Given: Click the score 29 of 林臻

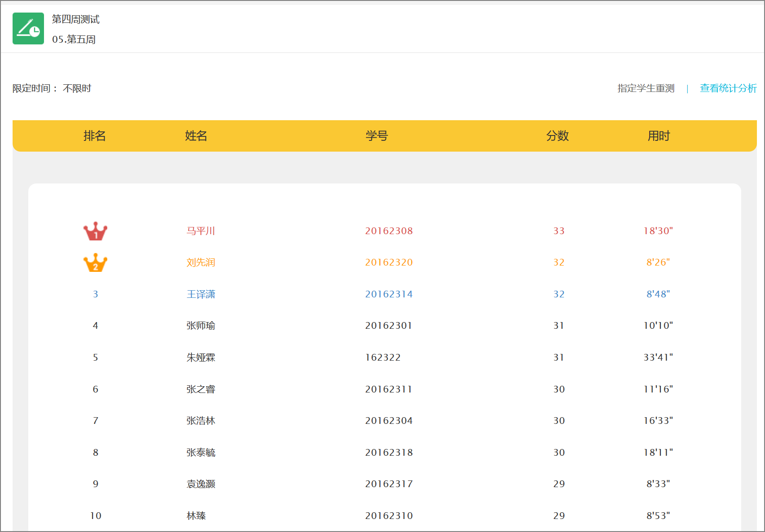Looking at the screenshot, I should click(x=559, y=516).
